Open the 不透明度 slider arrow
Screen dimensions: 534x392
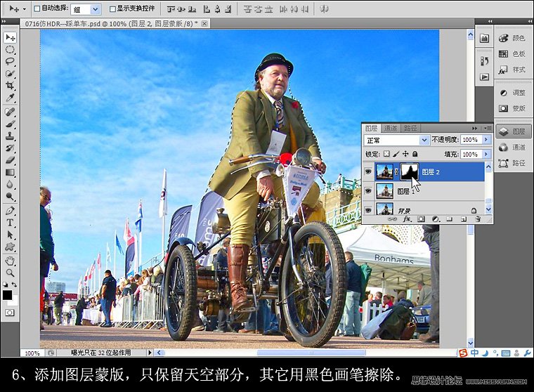pos(486,140)
